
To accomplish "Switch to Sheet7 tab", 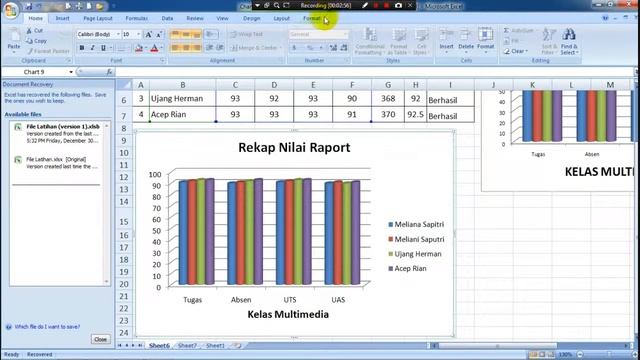I will (187, 346).
